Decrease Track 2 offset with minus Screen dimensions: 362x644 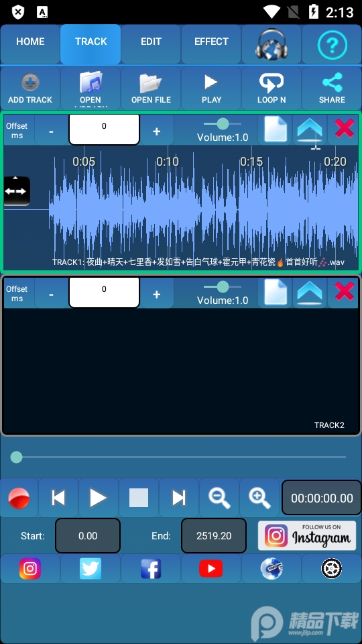tap(52, 294)
